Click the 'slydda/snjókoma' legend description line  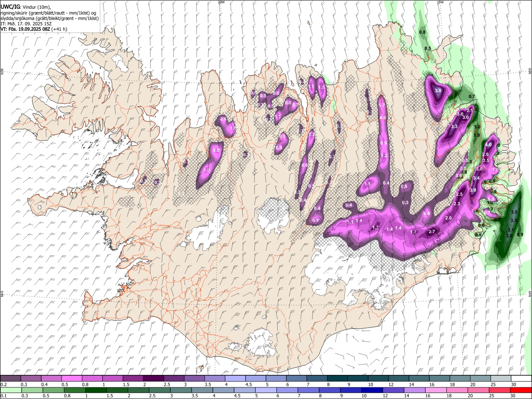click(x=50, y=18)
